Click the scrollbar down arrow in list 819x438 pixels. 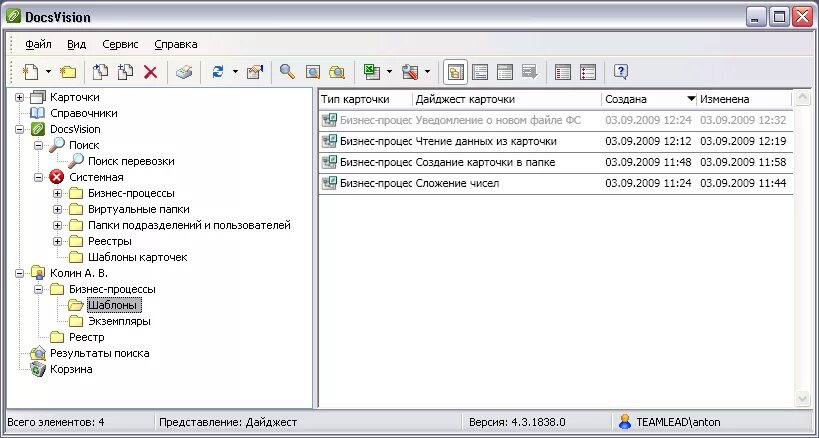pyautogui.click(x=802, y=398)
